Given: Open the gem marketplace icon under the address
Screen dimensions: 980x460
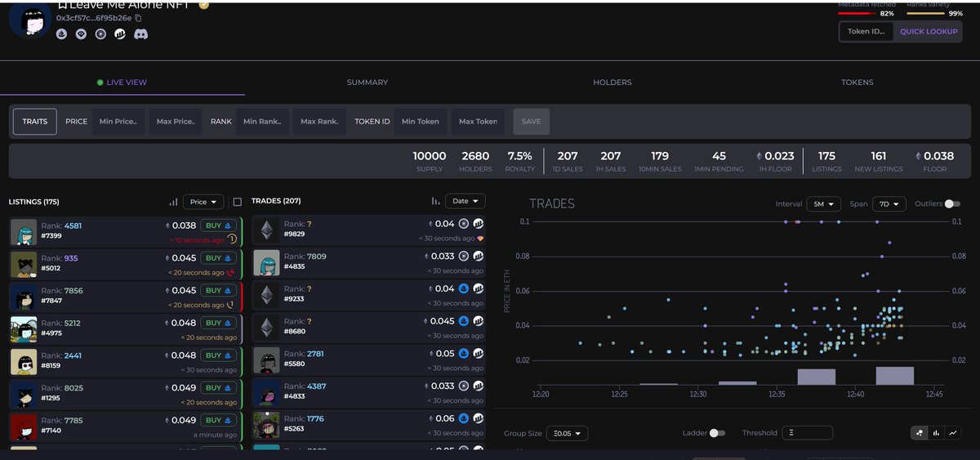Looking at the screenshot, I should pos(81,34).
